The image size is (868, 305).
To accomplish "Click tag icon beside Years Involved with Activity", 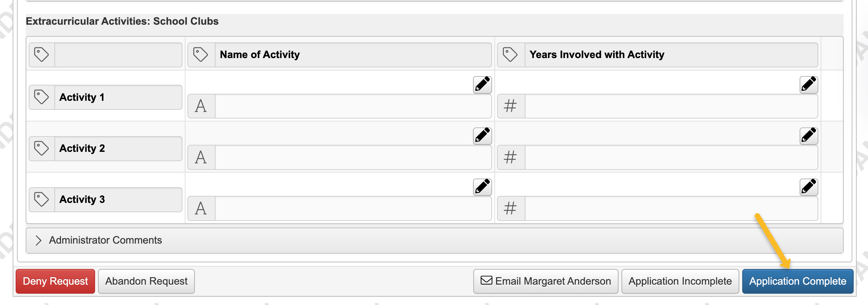I will (x=510, y=55).
